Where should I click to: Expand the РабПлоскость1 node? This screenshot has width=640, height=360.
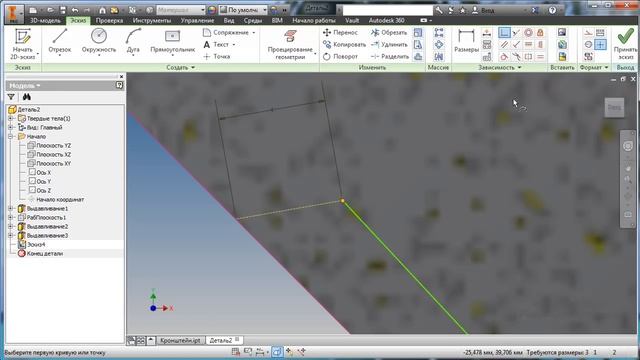(11, 218)
